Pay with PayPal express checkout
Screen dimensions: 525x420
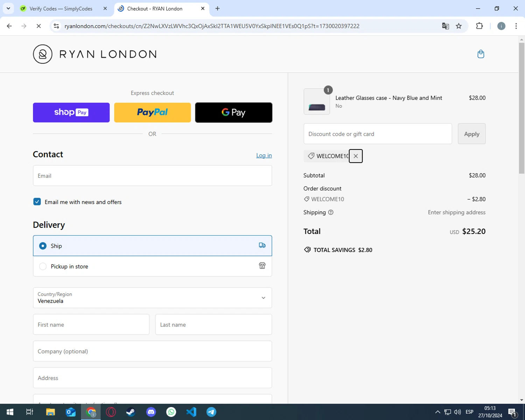[x=152, y=112]
